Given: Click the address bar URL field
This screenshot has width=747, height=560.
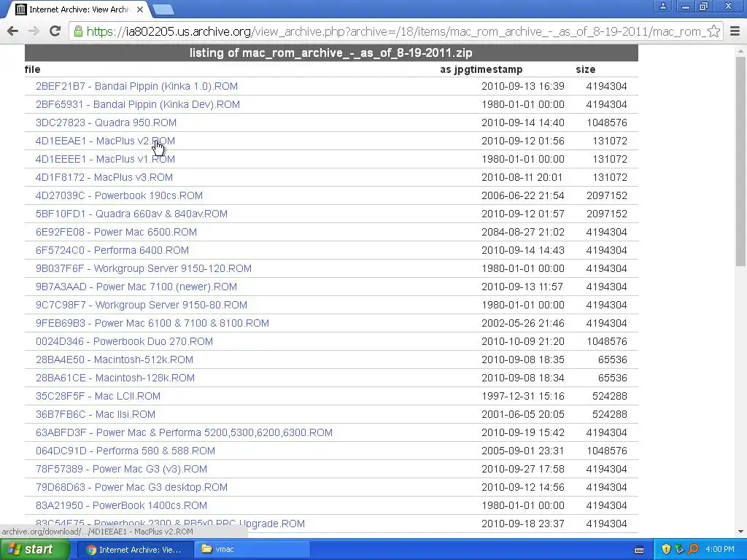Looking at the screenshot, I should click(395, 31).
